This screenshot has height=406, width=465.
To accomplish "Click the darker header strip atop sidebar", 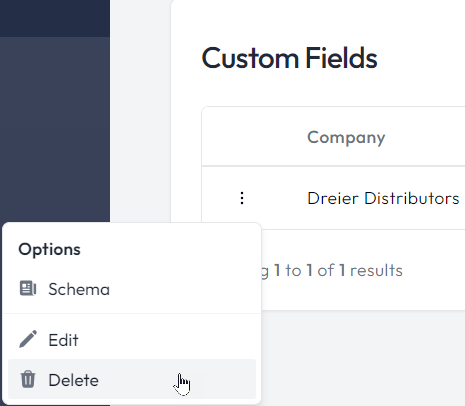I will coord(55,18).
